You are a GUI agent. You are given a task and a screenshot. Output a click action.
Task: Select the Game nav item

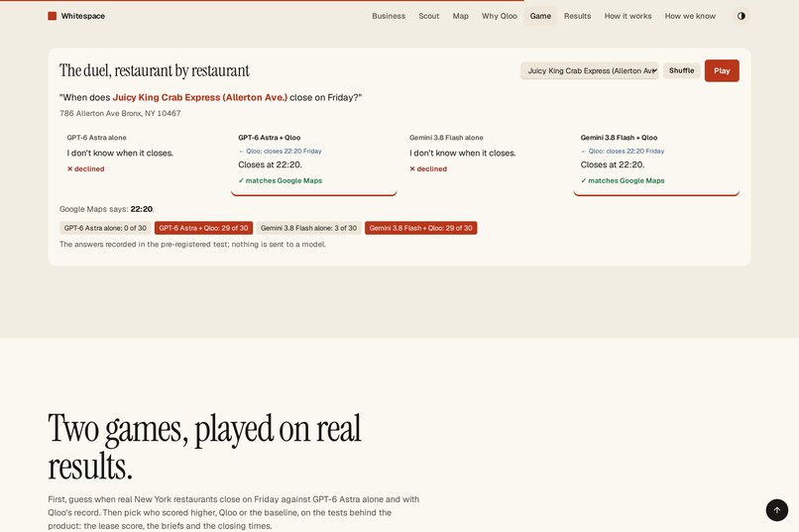(540, 16)
